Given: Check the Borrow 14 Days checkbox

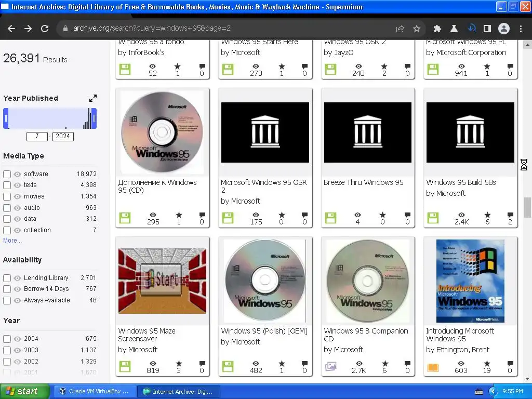Looking at the screenshot, I should [7, 289].
